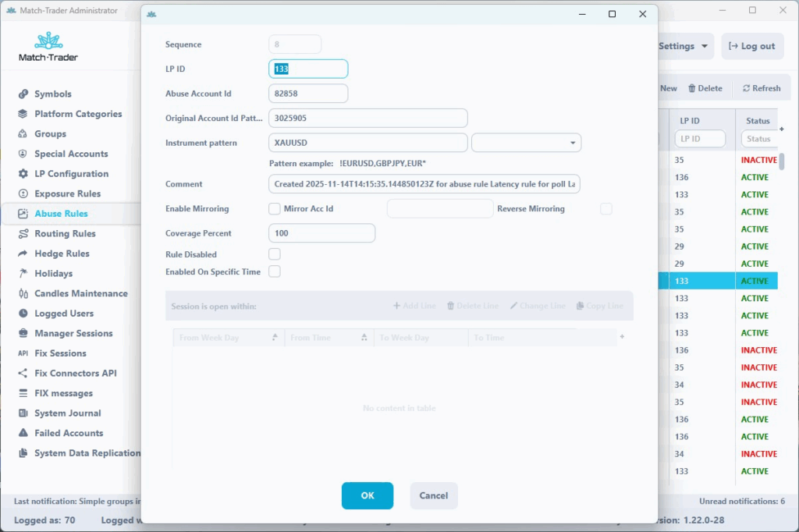Click the Holidays palm tree icon
Viewport: 799px width, 532px height.
[23, 274]
